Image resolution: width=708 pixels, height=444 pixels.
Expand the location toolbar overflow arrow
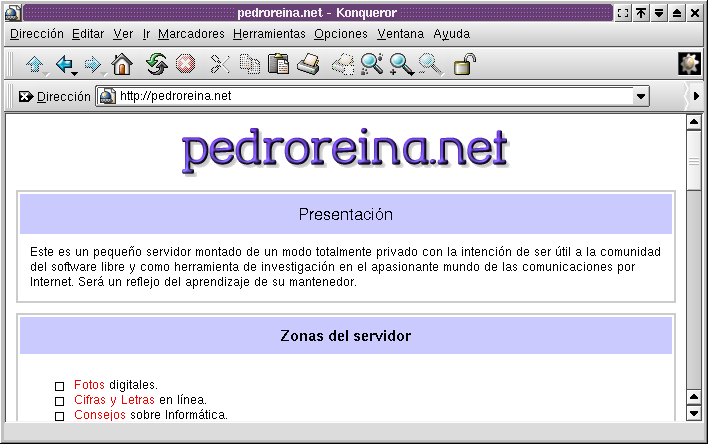pyautogui.click(x=697, y=97)
